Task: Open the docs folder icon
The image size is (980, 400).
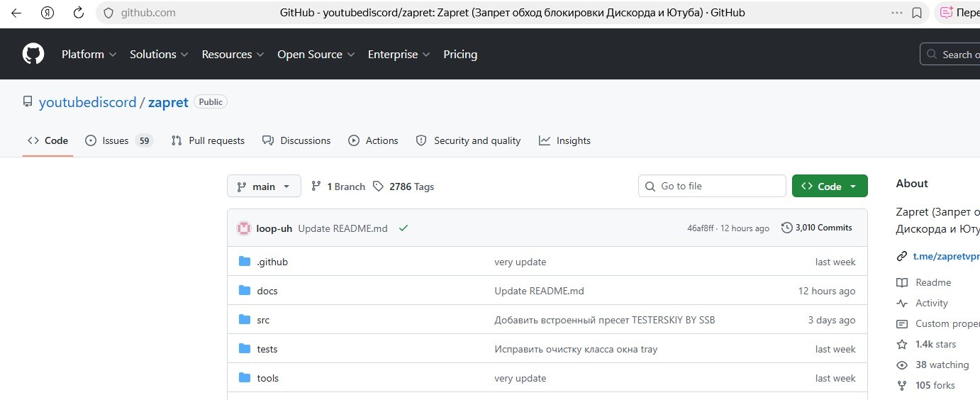Action: [245, 291]
